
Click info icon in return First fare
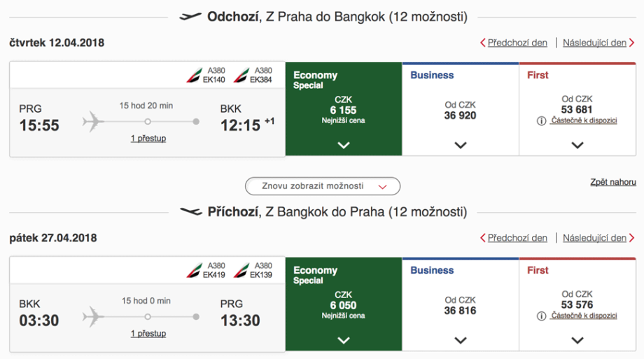[542, 316]
